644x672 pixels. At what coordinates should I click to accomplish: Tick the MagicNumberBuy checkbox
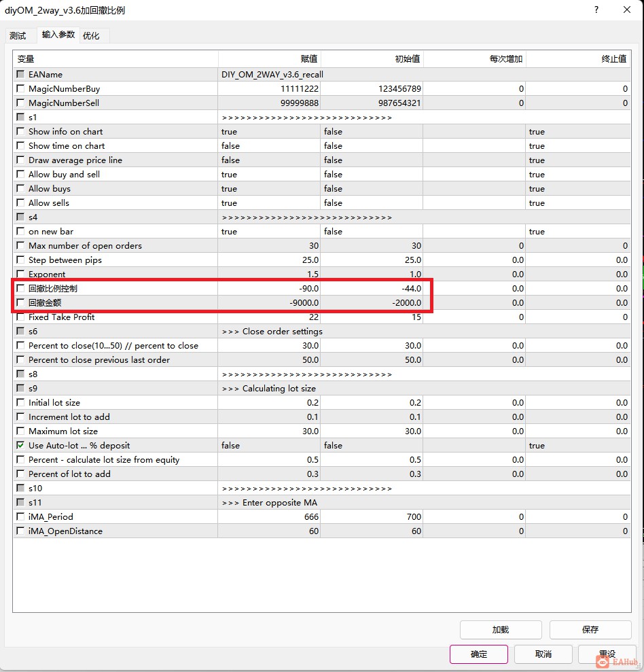pyautogui.click(x=20, y=89)
